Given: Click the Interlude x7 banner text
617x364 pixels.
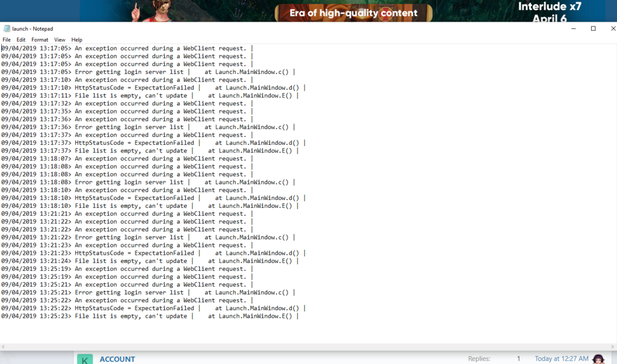Looking at the screenshot, I should (549, 7).
